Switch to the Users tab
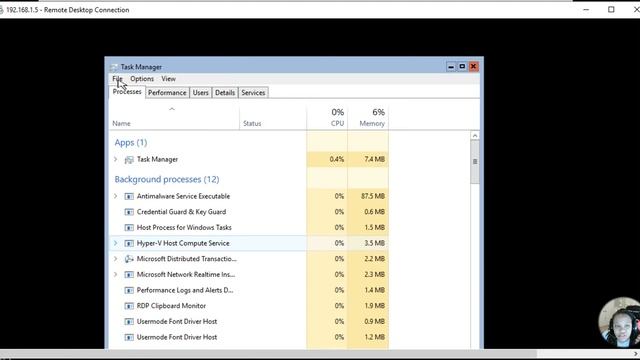 (x=200, y=93)
